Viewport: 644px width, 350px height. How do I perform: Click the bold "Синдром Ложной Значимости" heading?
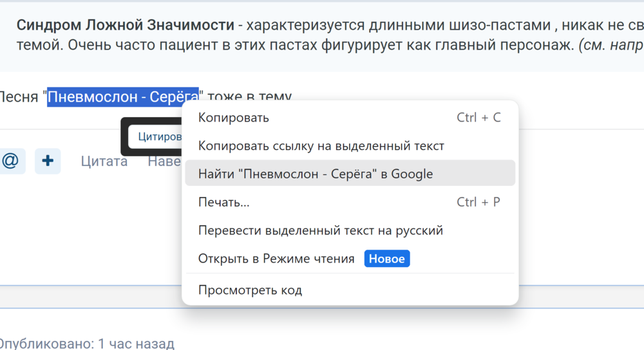[x=125, y=26]
